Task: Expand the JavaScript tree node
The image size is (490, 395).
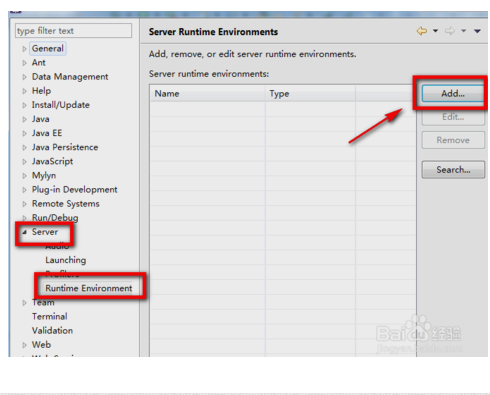Action: tap(24, 162)
